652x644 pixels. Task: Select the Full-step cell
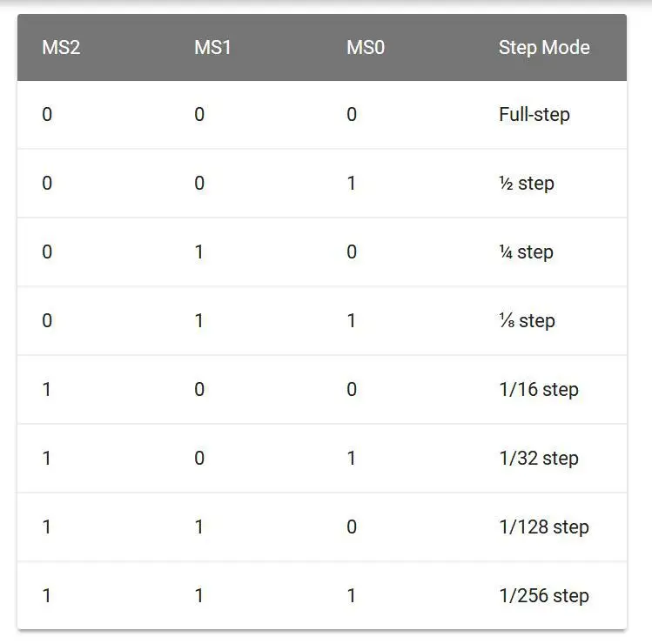(534, 114)
